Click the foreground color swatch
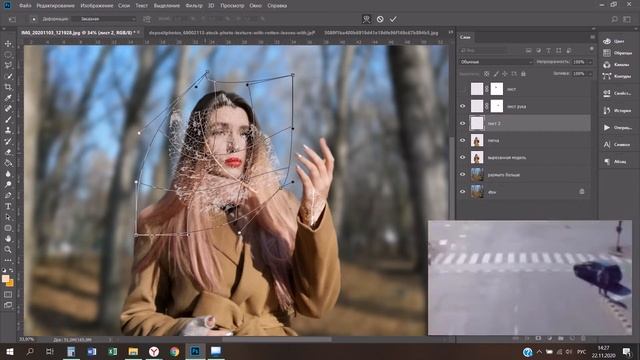 coord(5,279)
